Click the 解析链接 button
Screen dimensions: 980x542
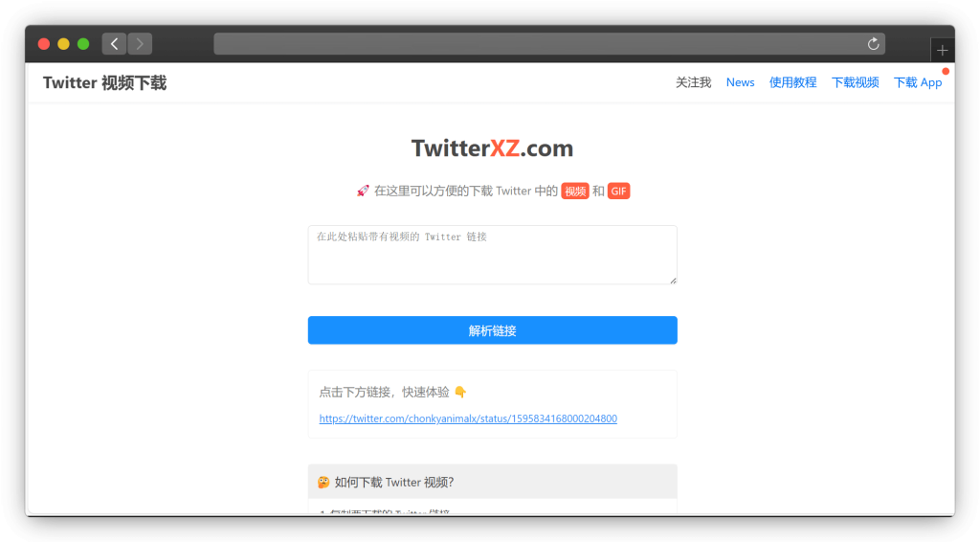[x=493, y=330]
